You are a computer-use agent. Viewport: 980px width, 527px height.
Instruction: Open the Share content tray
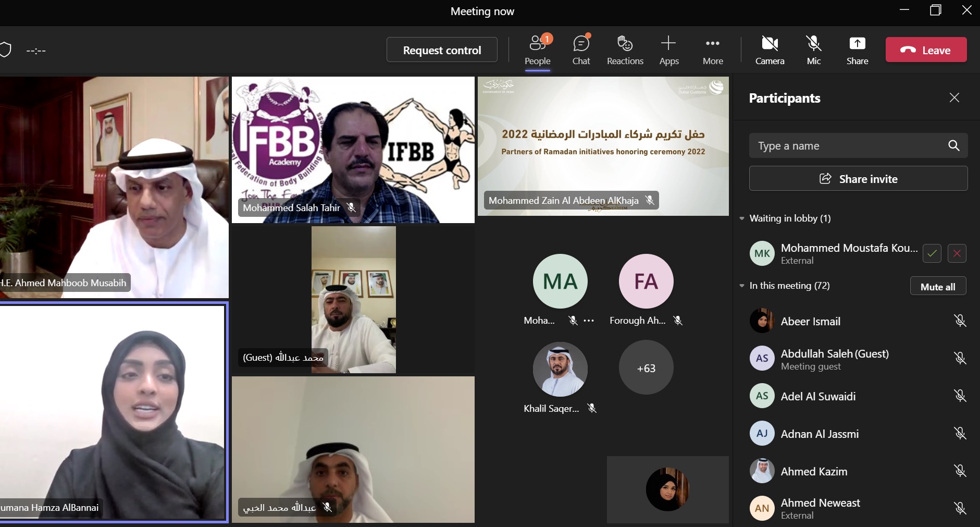click(857, 50)
